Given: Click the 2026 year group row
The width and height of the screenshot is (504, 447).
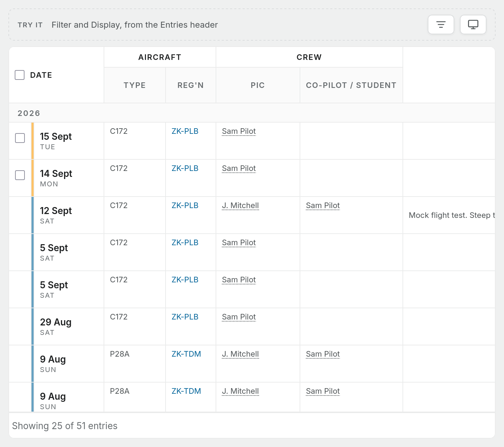Looking at the screenshot, I should (252, 113).
